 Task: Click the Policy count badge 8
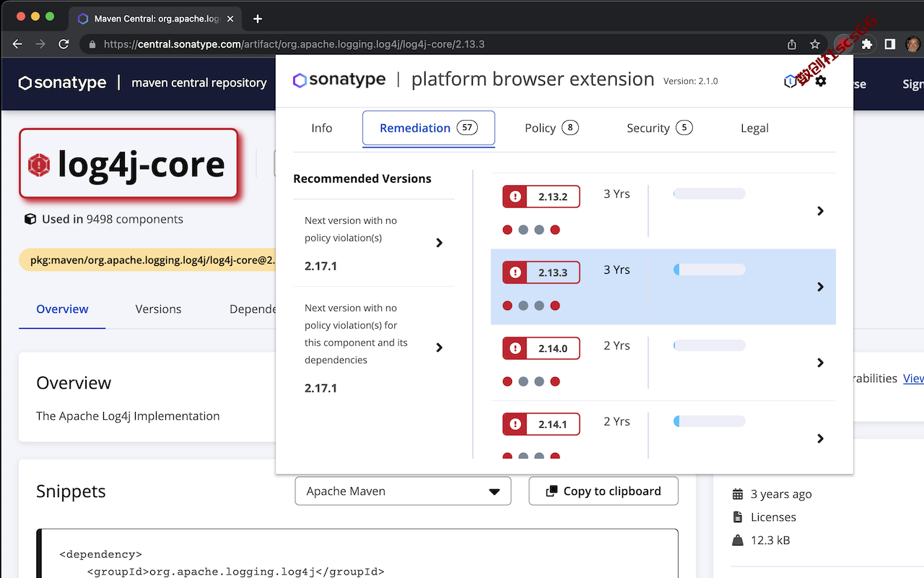click(x=570, y=128)
